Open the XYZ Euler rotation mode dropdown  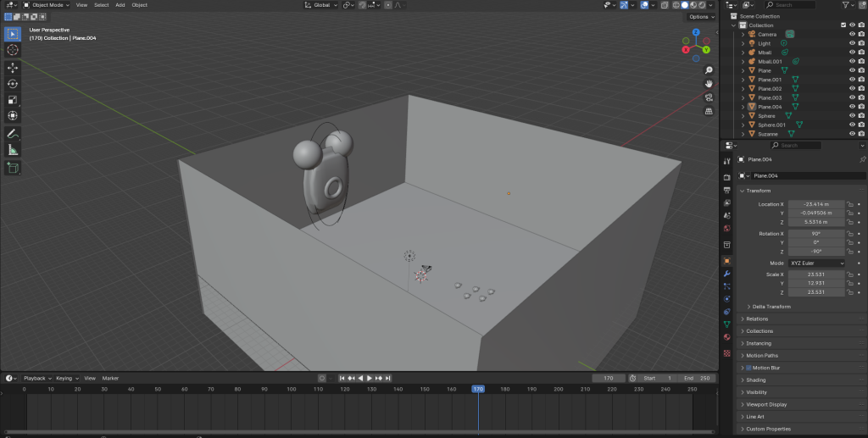tap(816, 263)
